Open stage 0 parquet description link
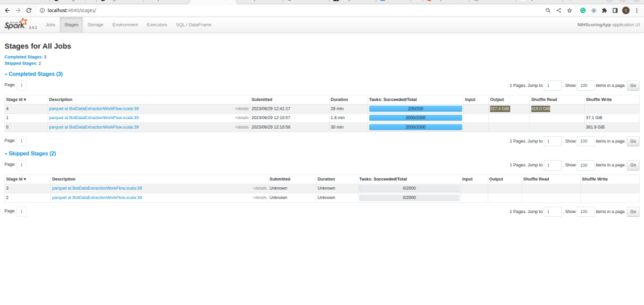The height and width of the screenshot is (305, 644). pos(94,127)
